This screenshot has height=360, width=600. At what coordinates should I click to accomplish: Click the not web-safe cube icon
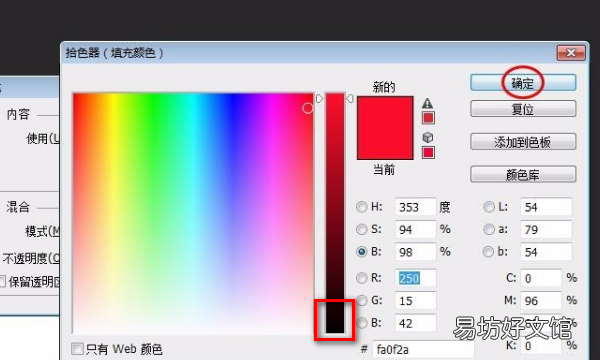428,137
